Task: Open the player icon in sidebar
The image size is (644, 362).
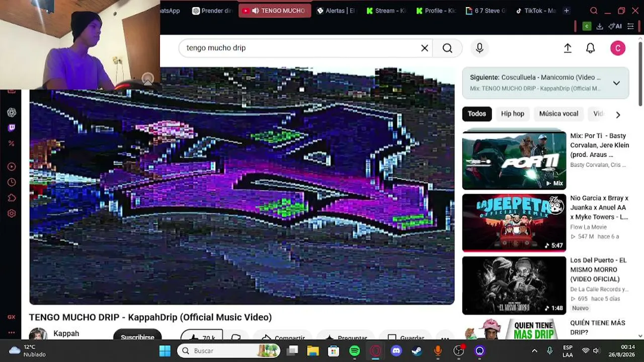Action: pyautogui.click(x=12, y=166)
